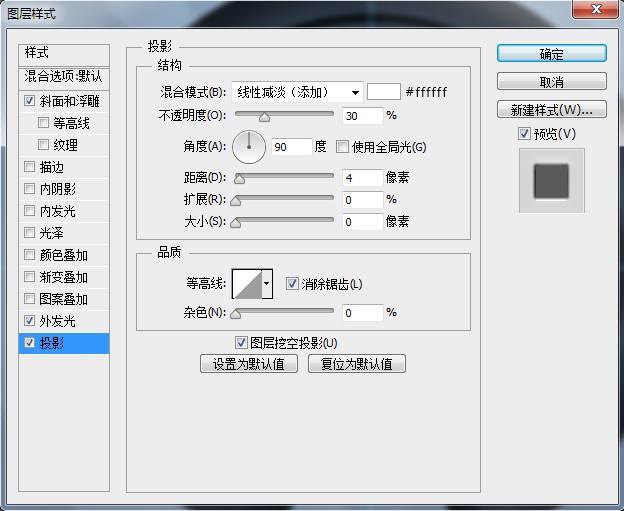Image resolution: width=624 pixels, height=511 pixels.
Task: Click 设置为默认值 button
Action: (249, 363)
